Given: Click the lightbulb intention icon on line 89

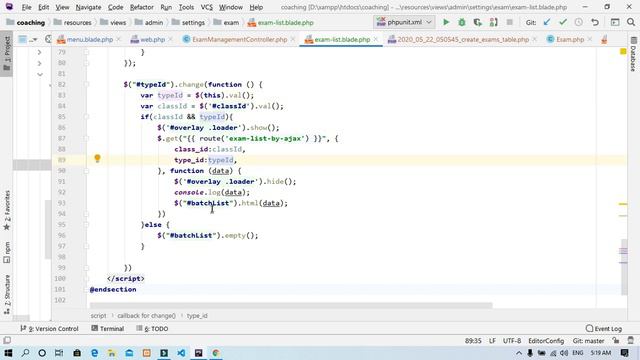Looking at the screenshot, I should (x=97, y=158).
